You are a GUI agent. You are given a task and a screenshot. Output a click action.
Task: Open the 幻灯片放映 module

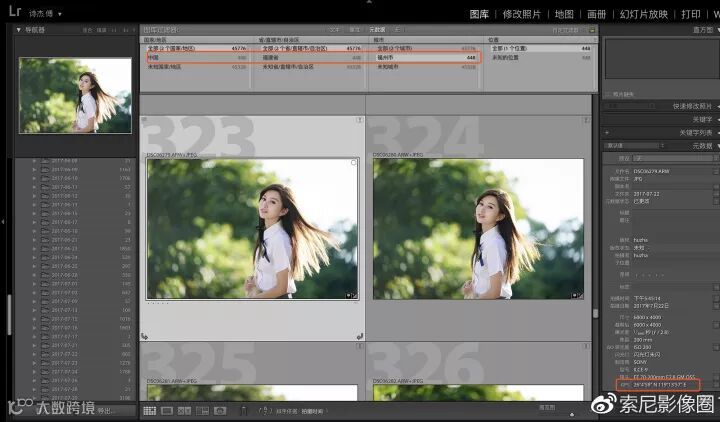tap(643, 14)
